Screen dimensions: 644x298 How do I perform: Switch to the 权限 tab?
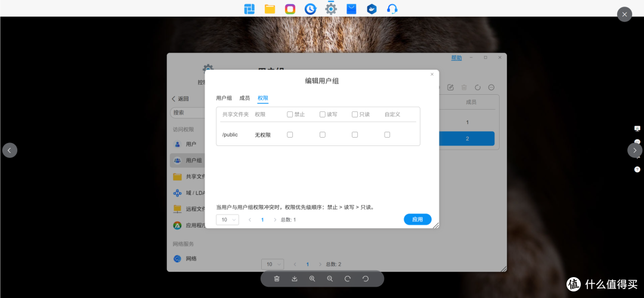(263, 98)
